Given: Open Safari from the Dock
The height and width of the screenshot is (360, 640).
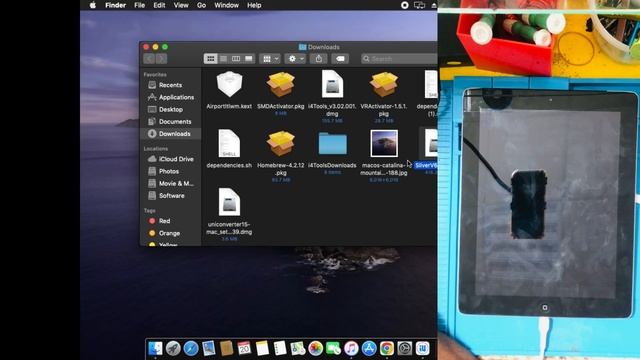Looking at the screenshot, I should pos(191,348).
